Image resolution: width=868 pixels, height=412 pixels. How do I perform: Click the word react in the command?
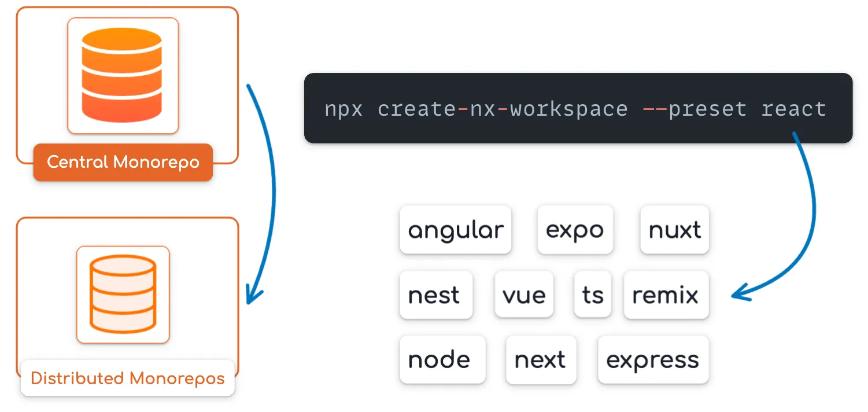[793, 109]
